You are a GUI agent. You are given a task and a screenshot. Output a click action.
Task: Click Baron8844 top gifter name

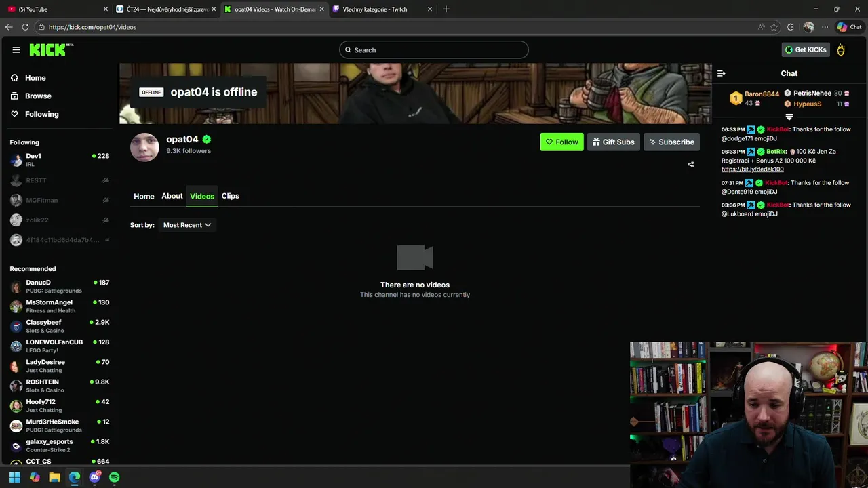tap(762, 94)
